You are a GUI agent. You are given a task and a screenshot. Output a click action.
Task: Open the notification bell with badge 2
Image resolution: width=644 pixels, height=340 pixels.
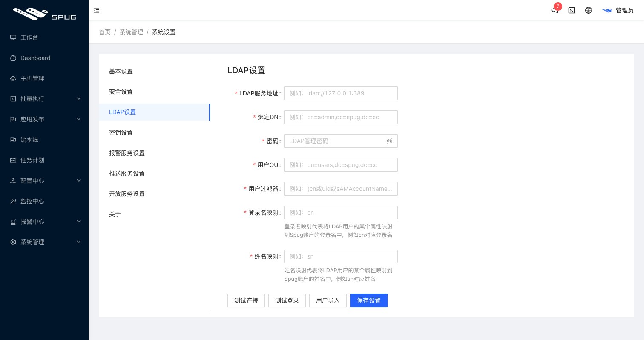click(x=555, y=10)
